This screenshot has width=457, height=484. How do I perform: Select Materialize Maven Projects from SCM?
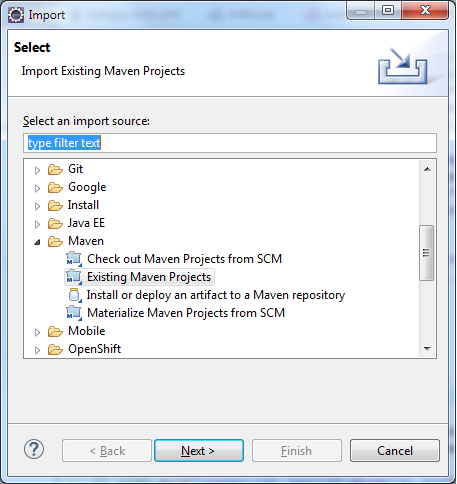186,313
